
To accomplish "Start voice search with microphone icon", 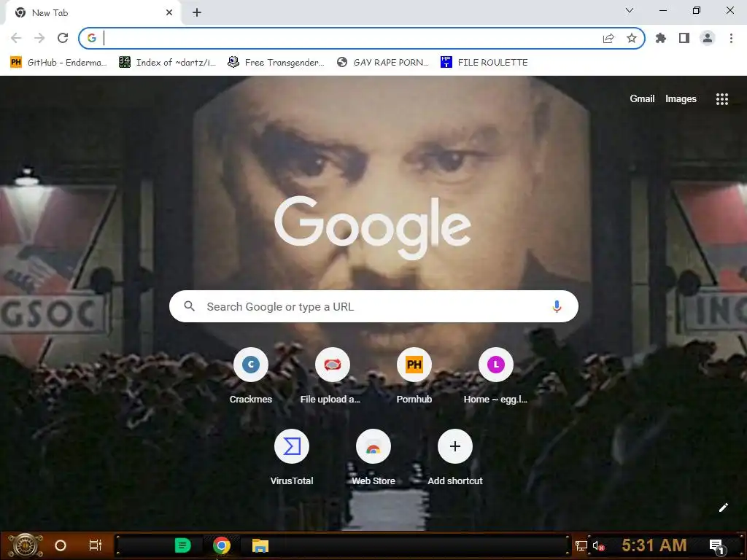I will (x=557, y=306).
